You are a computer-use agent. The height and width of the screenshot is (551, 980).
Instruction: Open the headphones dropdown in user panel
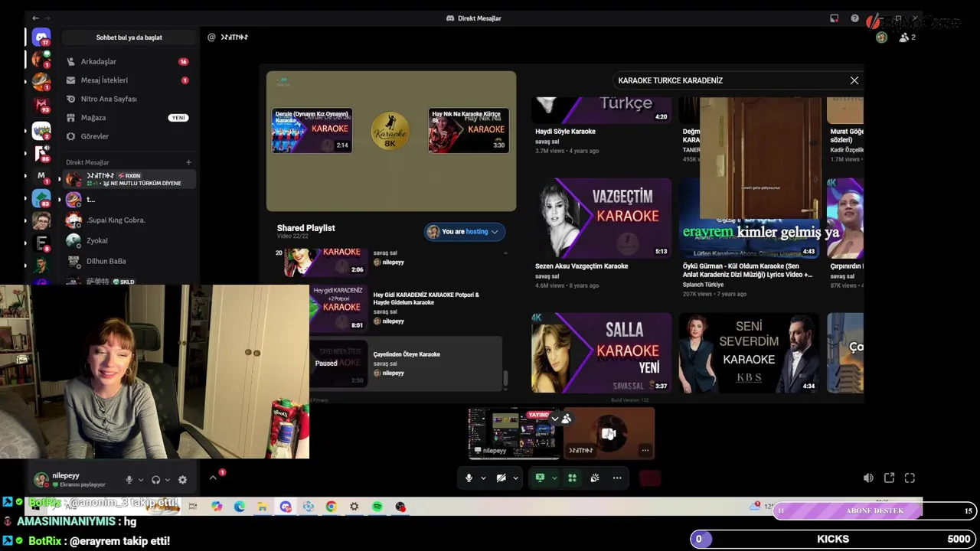(x=168, y=480)
